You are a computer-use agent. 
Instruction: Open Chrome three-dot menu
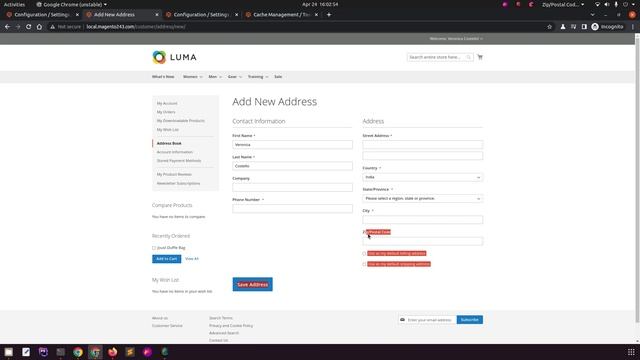coord(633,27)
